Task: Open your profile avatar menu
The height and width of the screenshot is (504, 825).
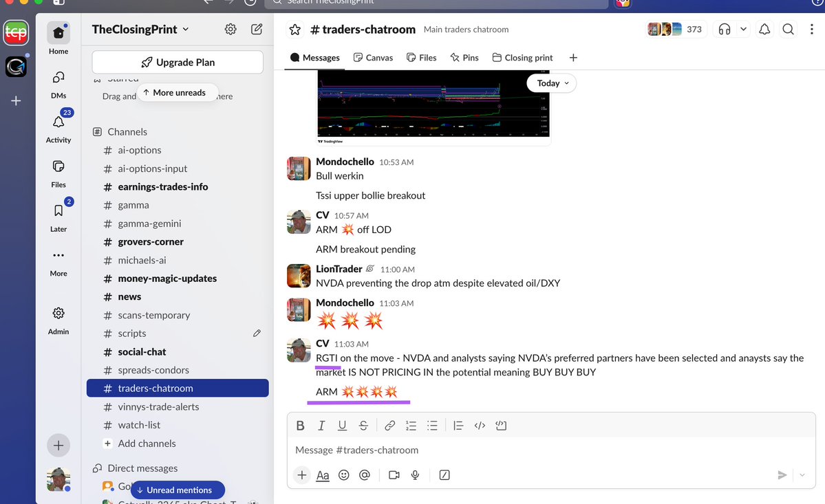Action: point(58,479)
